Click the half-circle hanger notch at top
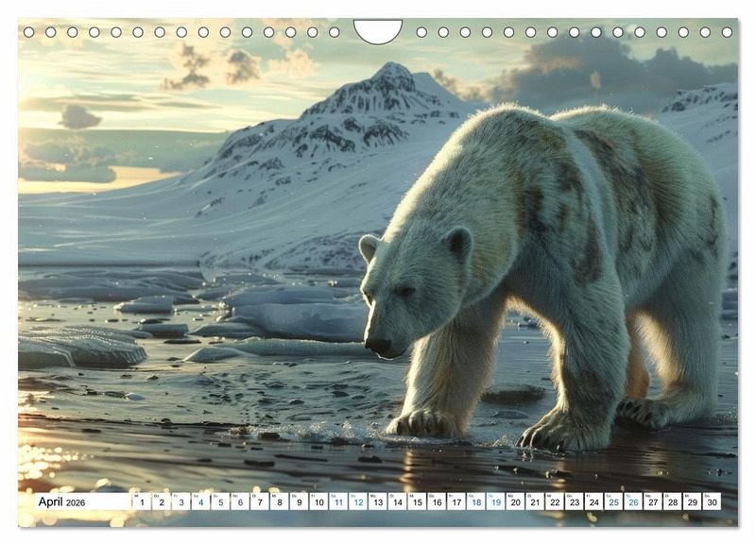The width and height of the screenshot is (756, 545). pos(378,30)
